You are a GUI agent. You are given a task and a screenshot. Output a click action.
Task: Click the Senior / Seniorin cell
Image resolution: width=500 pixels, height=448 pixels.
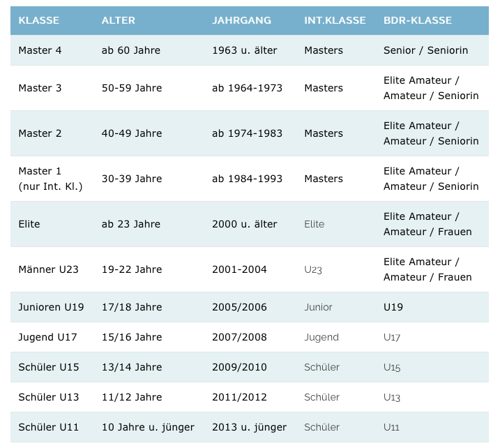pos(425,50)
